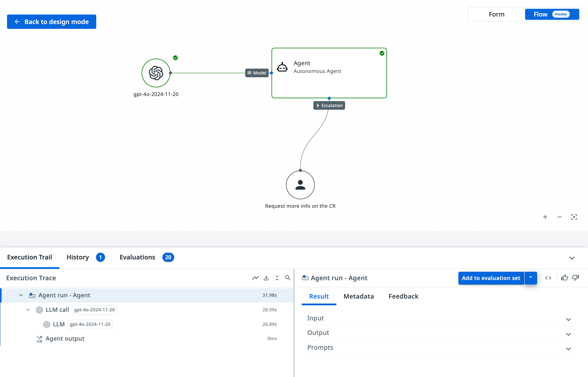Collapse all trace items icon

(x=277, y=278)
